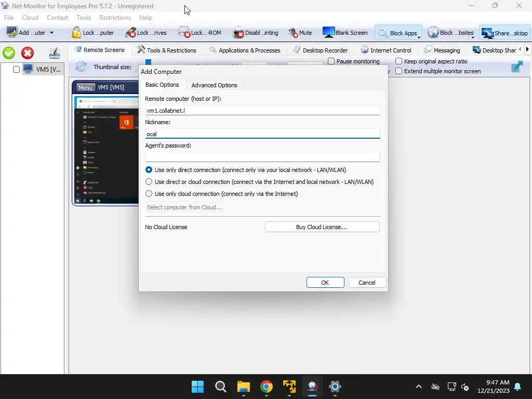This screenshot has height=399, width=532.
Task: Click the Lock Computer toolbar button
Action: pos(92,33)
